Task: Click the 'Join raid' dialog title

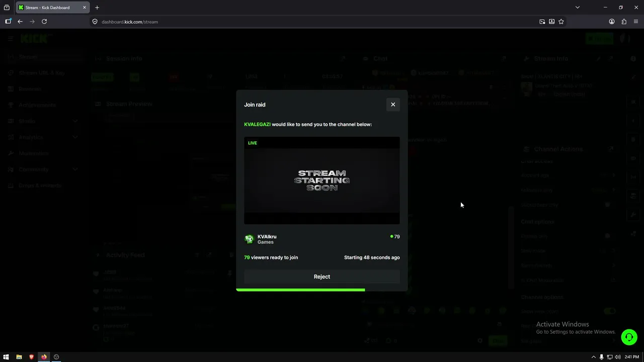Action: pyautogui.click(x=255, y=105)
